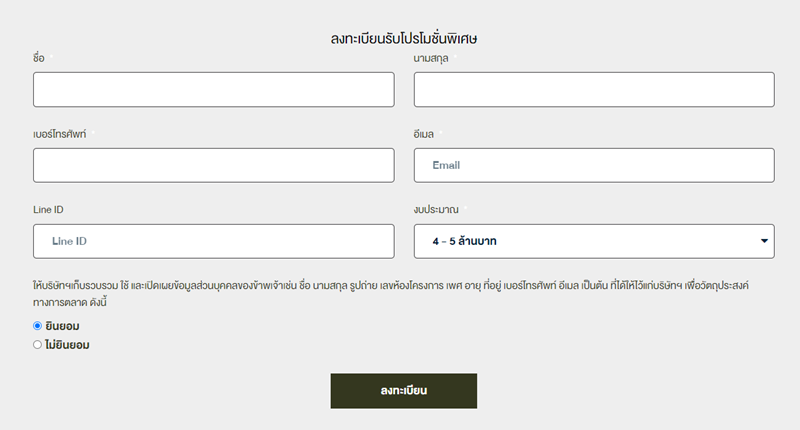Click into the Line ID text box

pyautogui.click(x=213, y=241)
